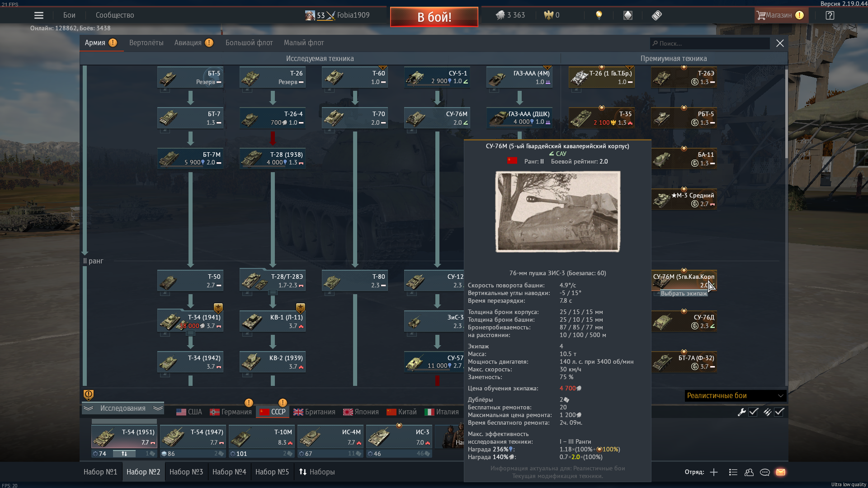
Task: Open the lightbulb hints icon
Action: 599,15
